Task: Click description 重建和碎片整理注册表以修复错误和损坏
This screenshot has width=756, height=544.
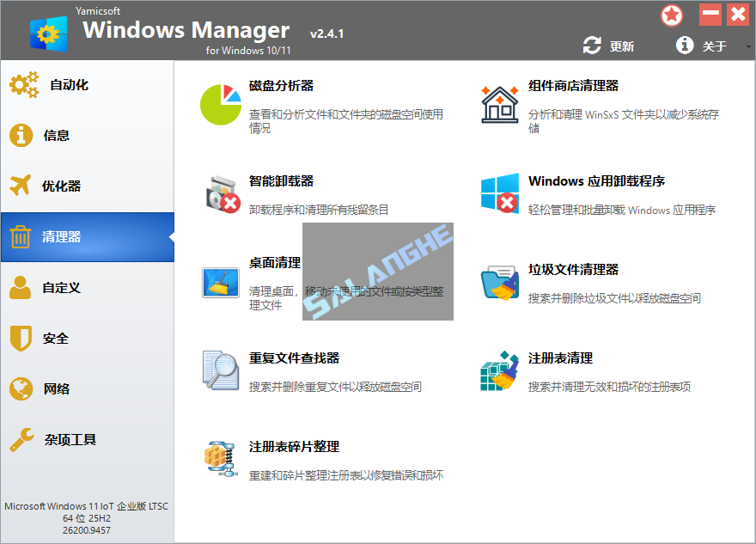Action: coord(346,475)
